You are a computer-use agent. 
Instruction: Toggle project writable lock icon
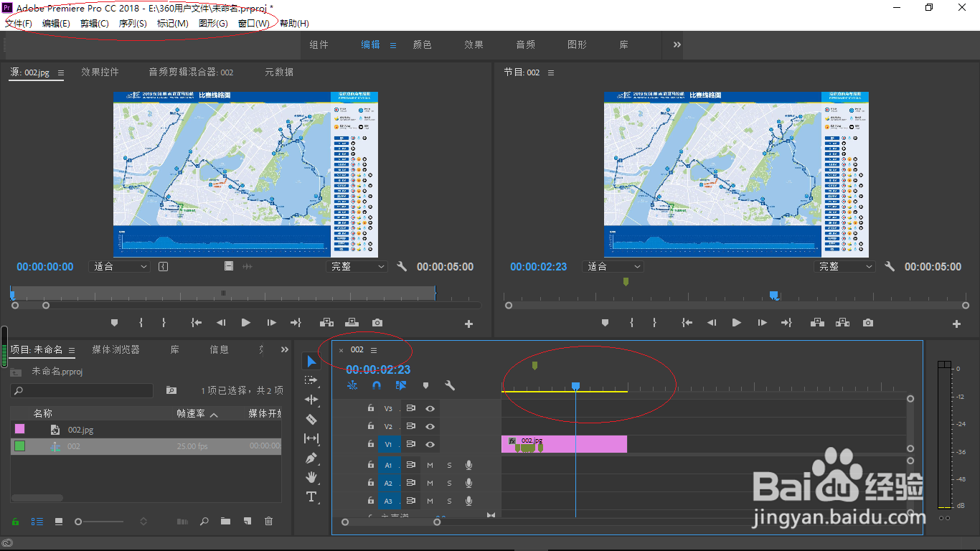pos(15,521)
